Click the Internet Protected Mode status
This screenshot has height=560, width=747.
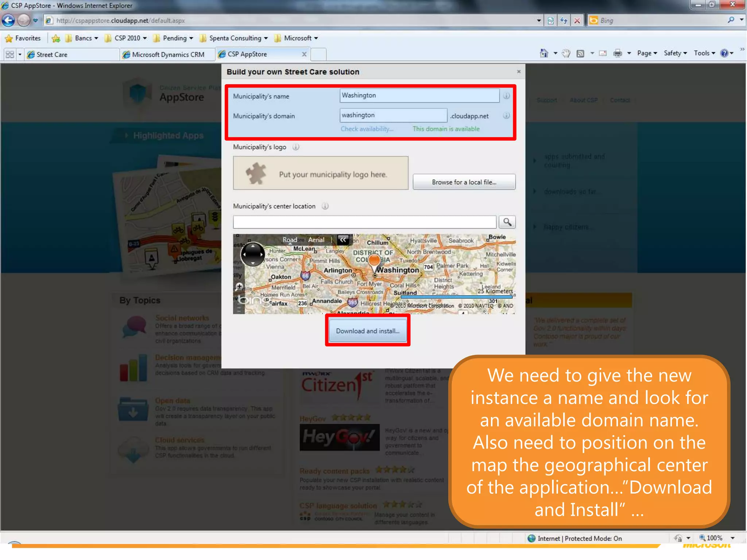[x=575, y=538]
